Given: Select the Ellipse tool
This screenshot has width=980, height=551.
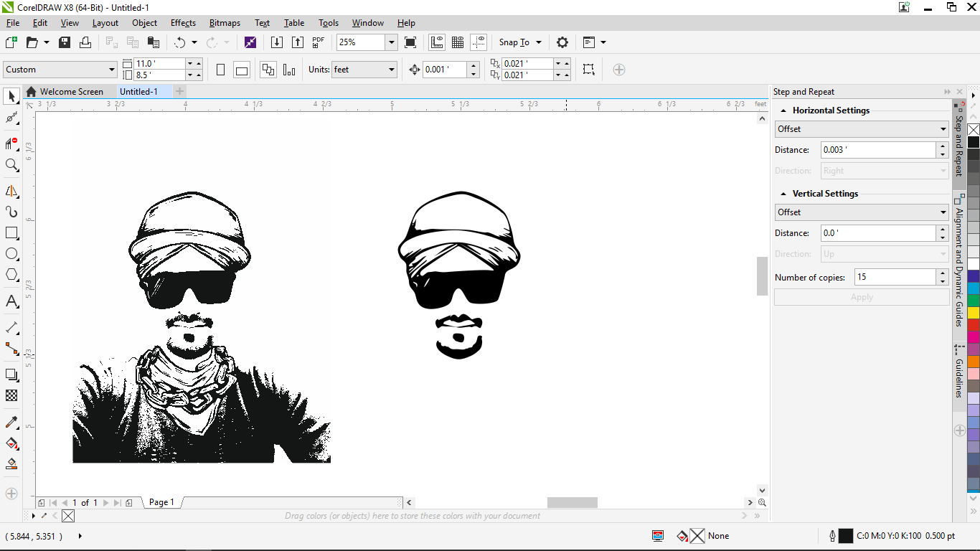Looking at the screenshot, I should (11, 254).
